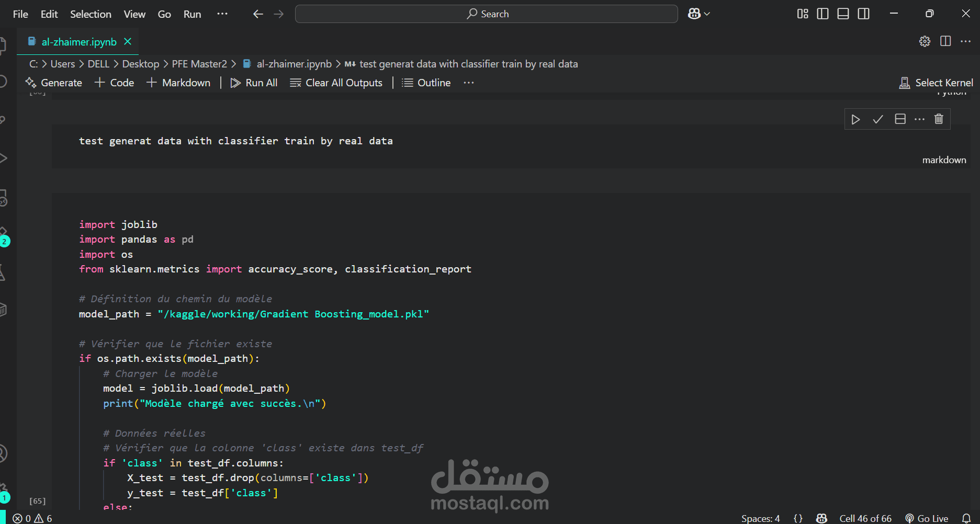
Task: Show the hidden menus via the title bar ellipsis
Action: (x=222, y=14)
